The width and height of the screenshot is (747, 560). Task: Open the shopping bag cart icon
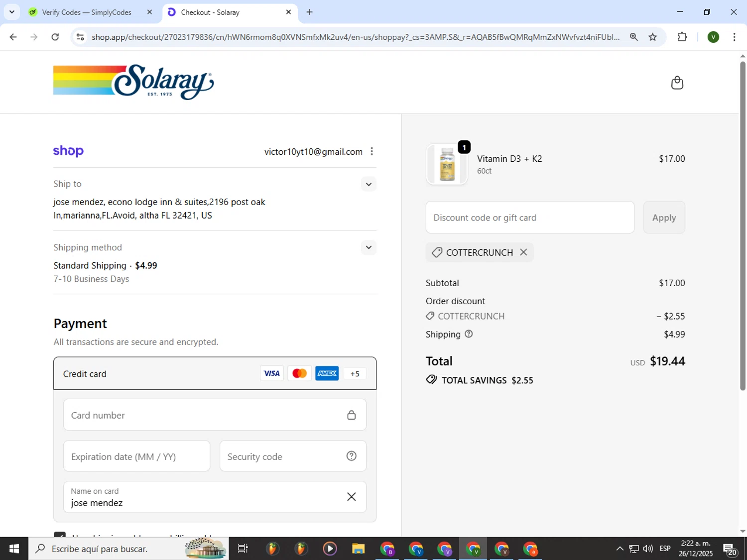[x=677, y=83]
